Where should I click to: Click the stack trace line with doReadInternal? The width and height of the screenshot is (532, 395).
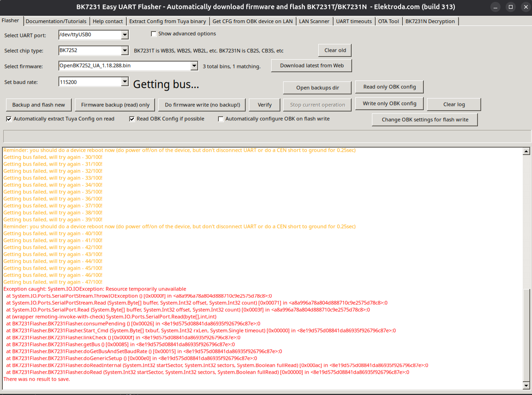(217, 365)
